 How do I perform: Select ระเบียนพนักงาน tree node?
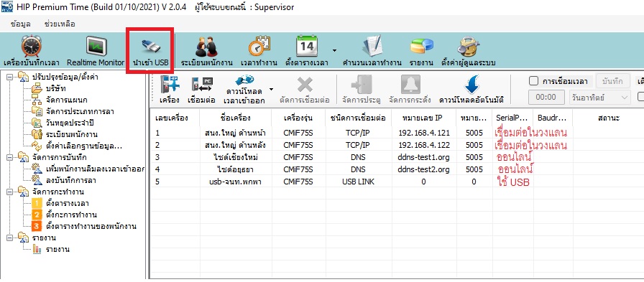[x=71, y=134]
